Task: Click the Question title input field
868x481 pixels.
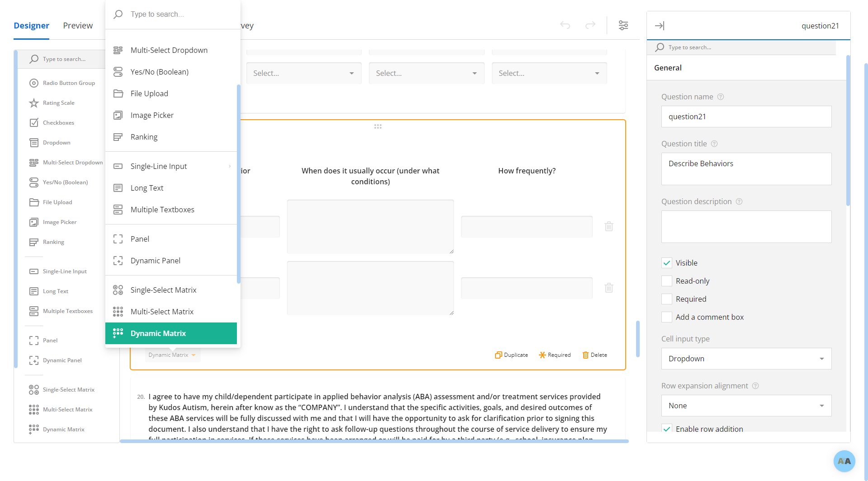Action: pos(746,168)
